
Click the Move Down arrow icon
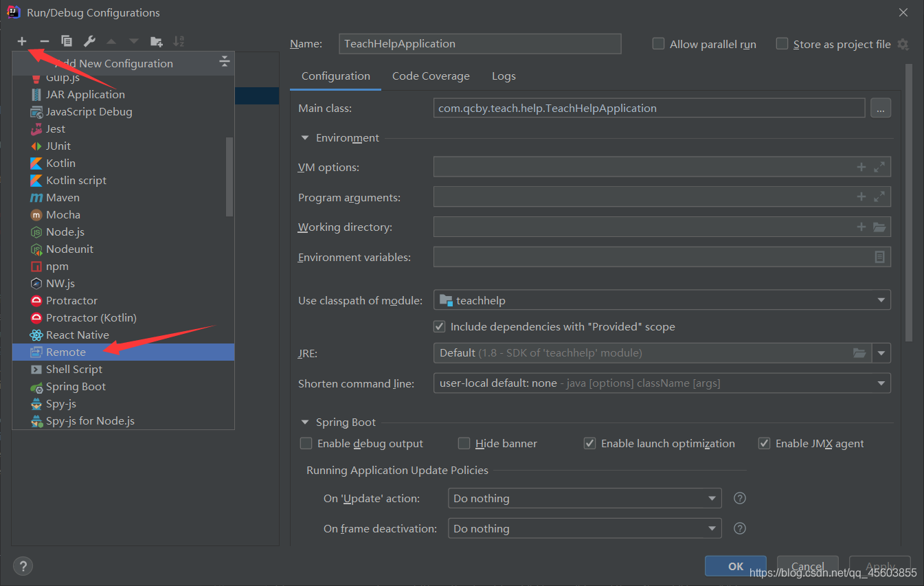coord(133,41)
